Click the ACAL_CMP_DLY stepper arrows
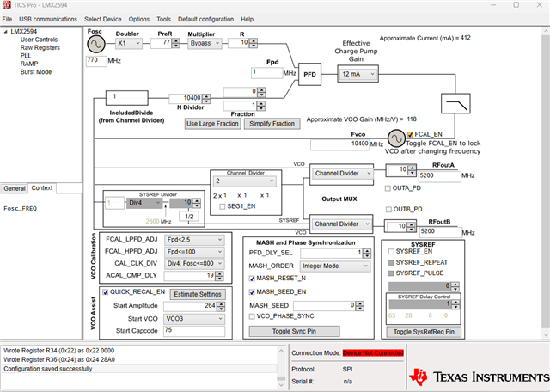Image resolution: width=550 pixels, height=392 pixels. tap(219, 276)
